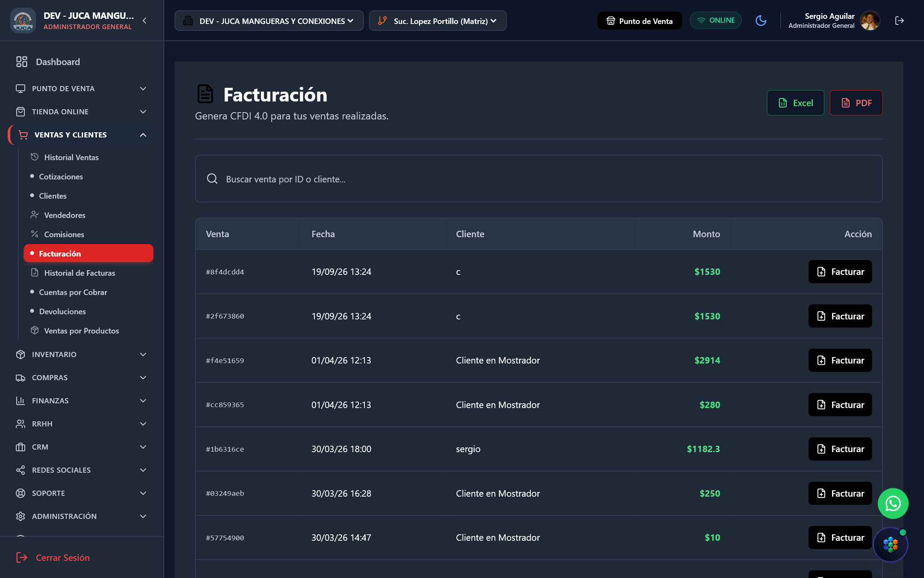
Task: Expand the ADMINISTRACIÓN chevron
Action: point(143,516)
